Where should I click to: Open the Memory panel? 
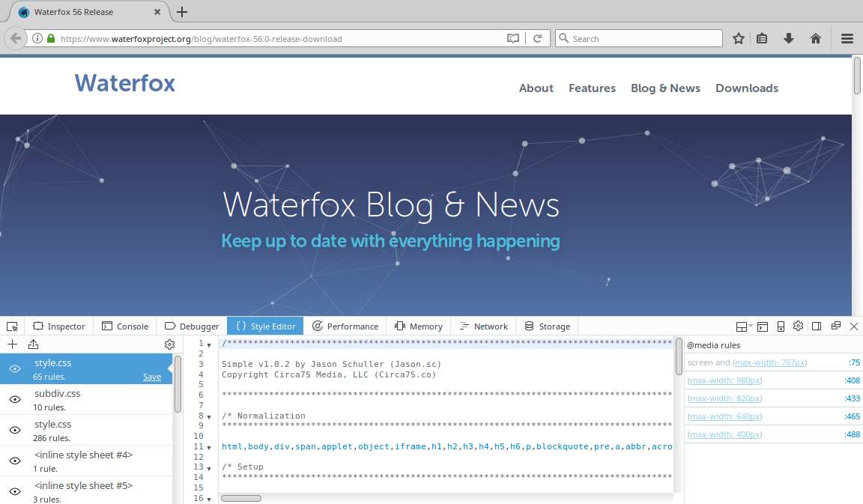click(418, 326)
